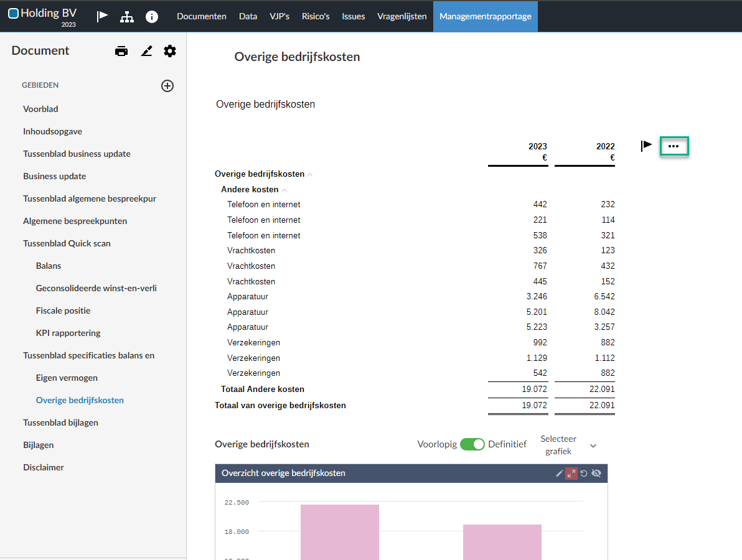
Task: Open Tussenblad bijlagen section
Action: point(60,423)
